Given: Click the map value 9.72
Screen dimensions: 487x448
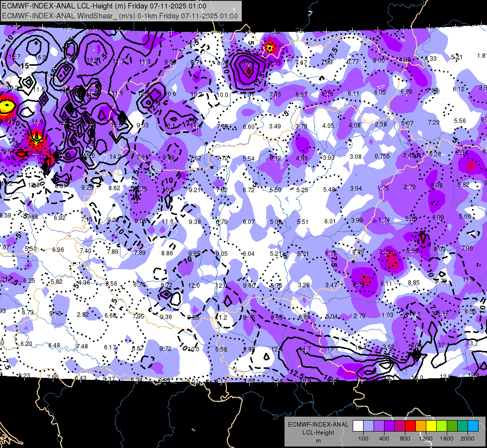Looking at the screenshot, I should point(165,349).
